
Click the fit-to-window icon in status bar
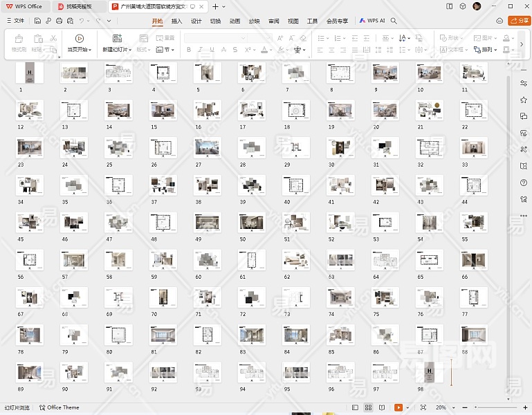pyautogui.click(x=423, y=408)
